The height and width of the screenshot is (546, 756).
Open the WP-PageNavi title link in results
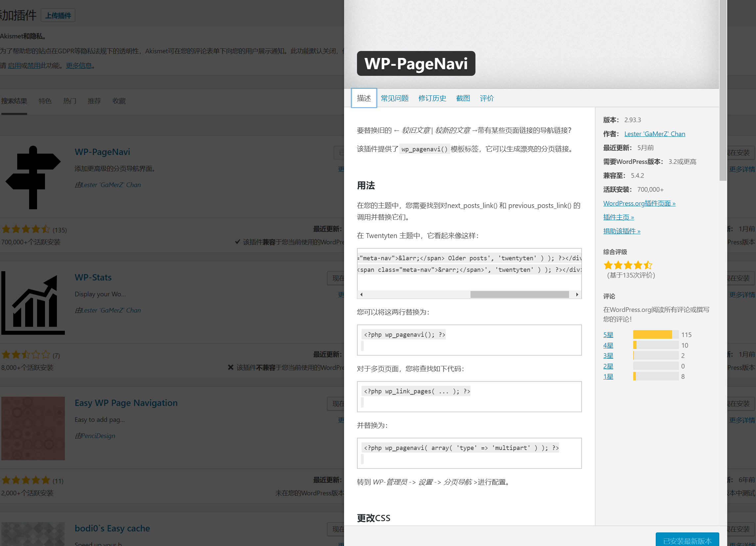click(102, 152)
